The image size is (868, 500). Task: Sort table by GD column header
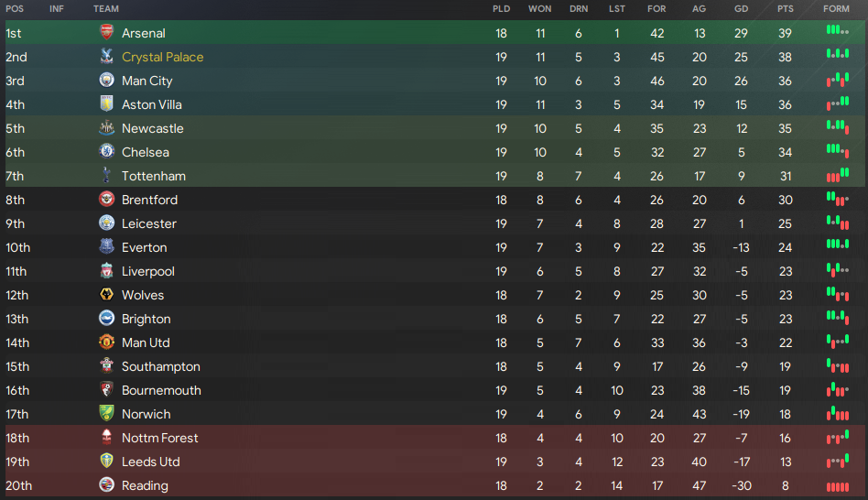point(742,9)
